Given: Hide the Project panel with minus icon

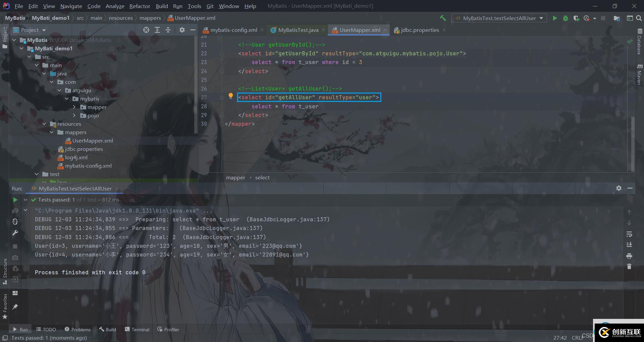Looking at the screenshot, I should coord(193,30).
